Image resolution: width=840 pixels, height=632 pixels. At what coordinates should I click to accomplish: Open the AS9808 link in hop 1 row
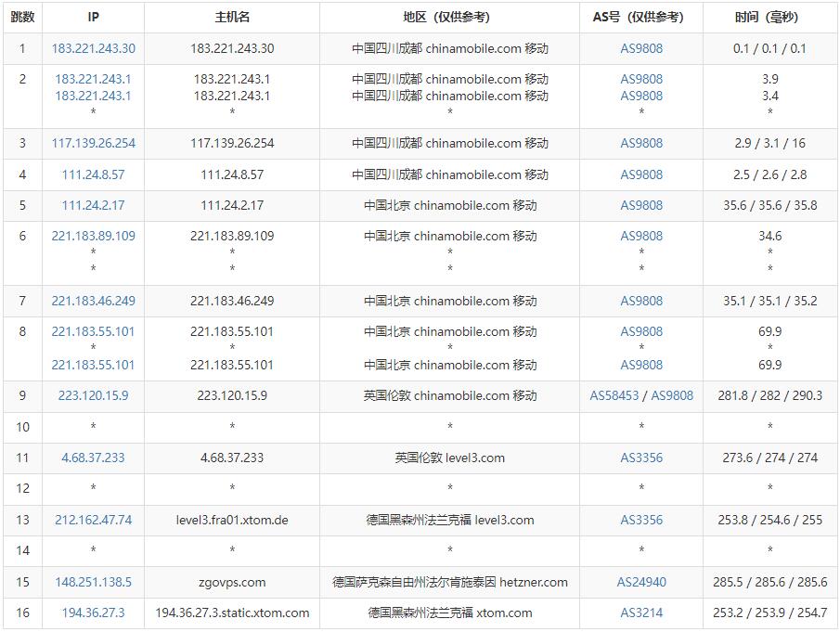pos(641,48)
